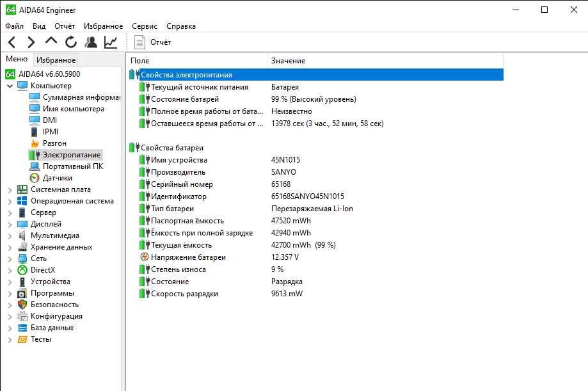The height and width of the screenshot is (391, 588).
Task: Expand the Операционная система node
Action: pos(10,202)
